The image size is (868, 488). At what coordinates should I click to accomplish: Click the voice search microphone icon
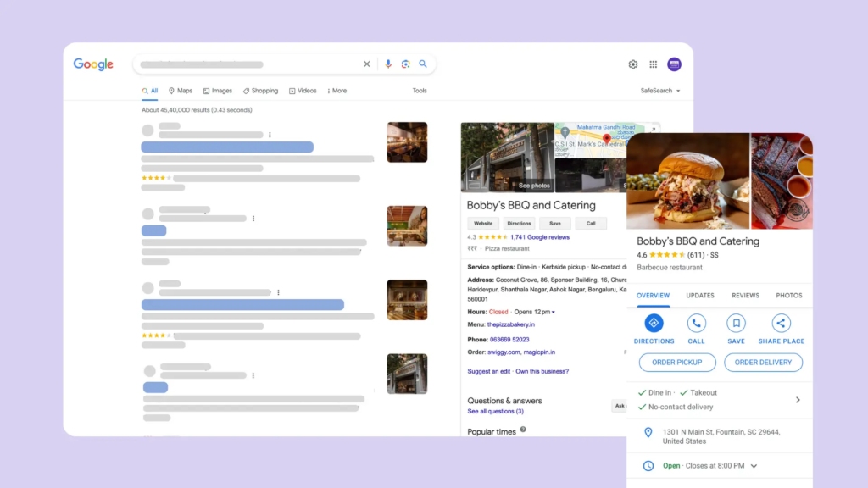388,64
